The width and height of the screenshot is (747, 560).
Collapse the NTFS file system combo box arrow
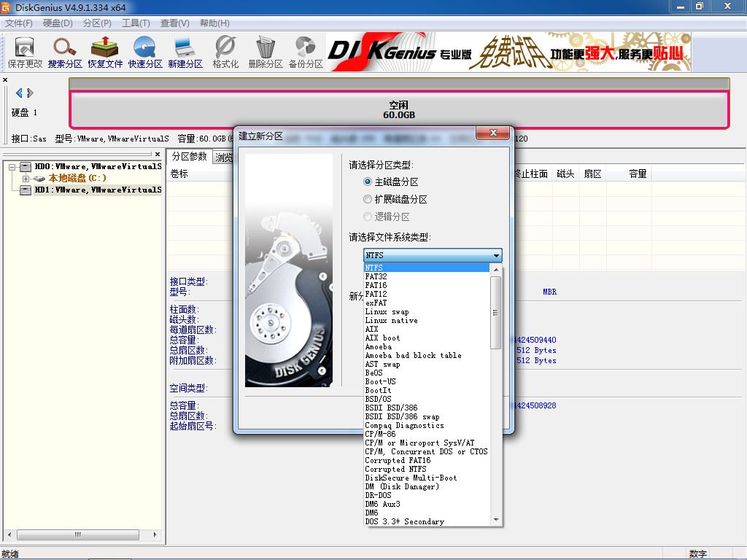coord(496,256)
